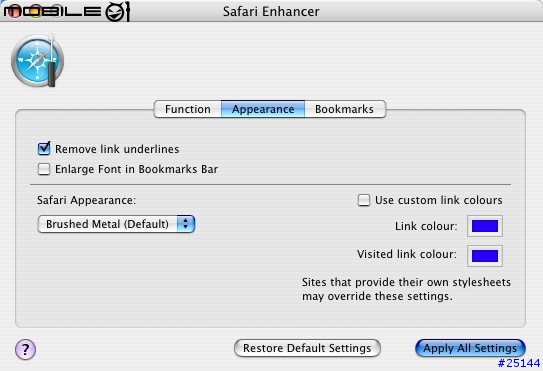The height and width of the screenshot is (371, 543).
Task: Uncheck Remove link underlines
Action: [44, 149]
